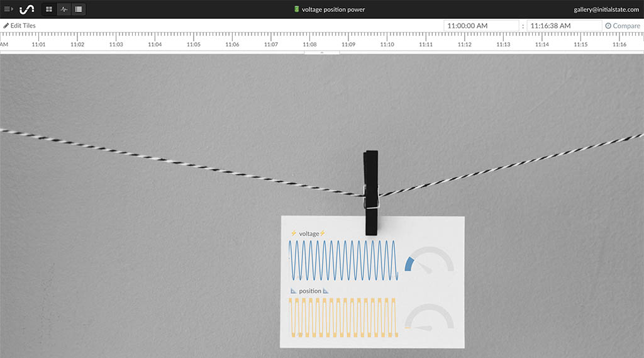The width and height of the screenshot is (644, 358).
Task: Click the 'position' tile label
Action: [x=310, y=291]
